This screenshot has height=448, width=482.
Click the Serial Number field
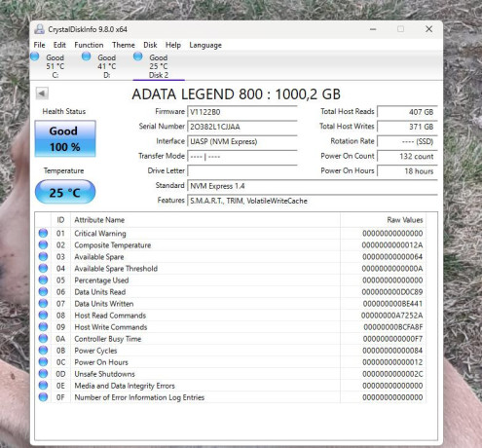tap(242, 127)
